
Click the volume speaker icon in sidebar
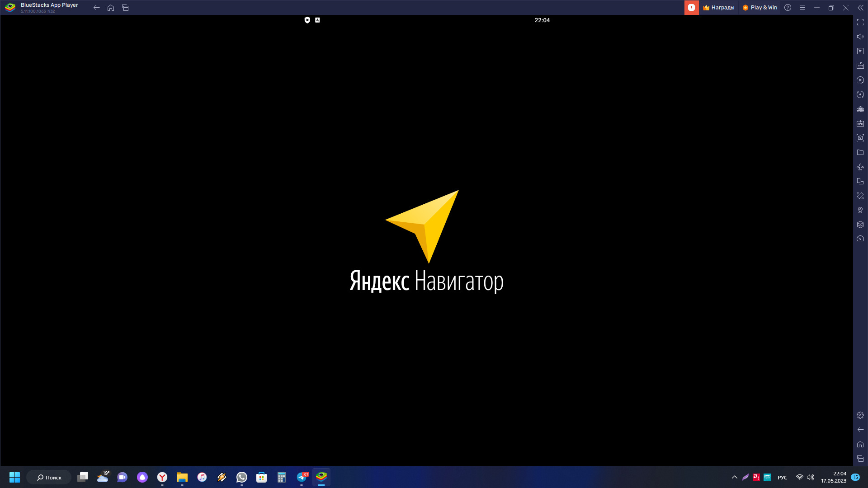860,37
